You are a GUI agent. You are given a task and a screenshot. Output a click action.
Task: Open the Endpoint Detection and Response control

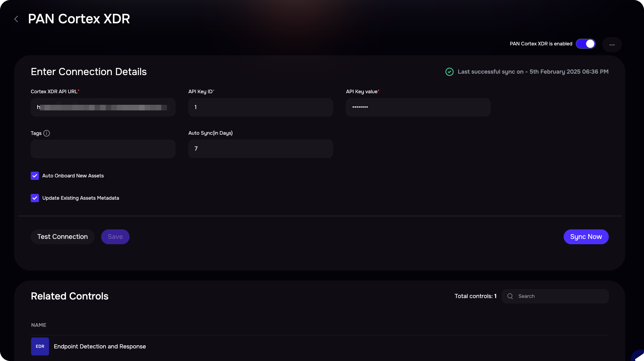(x=100, y=347)
